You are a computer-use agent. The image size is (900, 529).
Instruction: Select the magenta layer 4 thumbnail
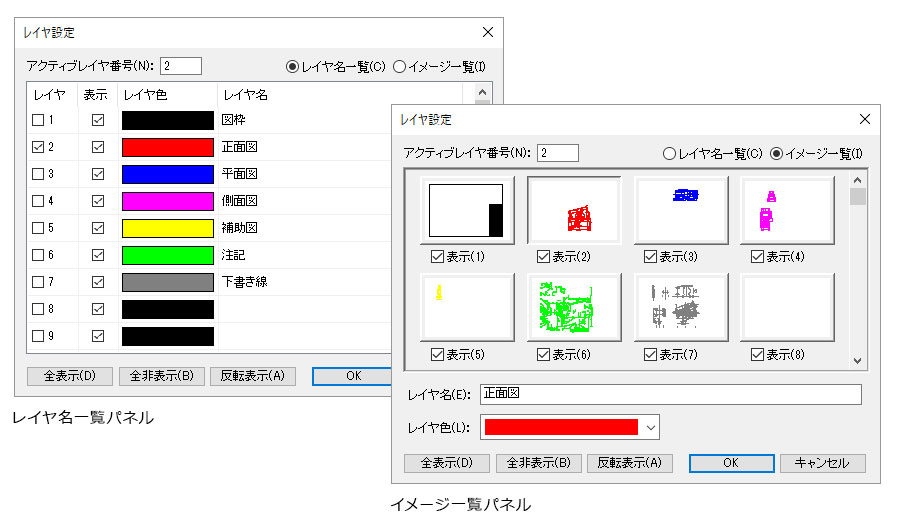[787, 211]
